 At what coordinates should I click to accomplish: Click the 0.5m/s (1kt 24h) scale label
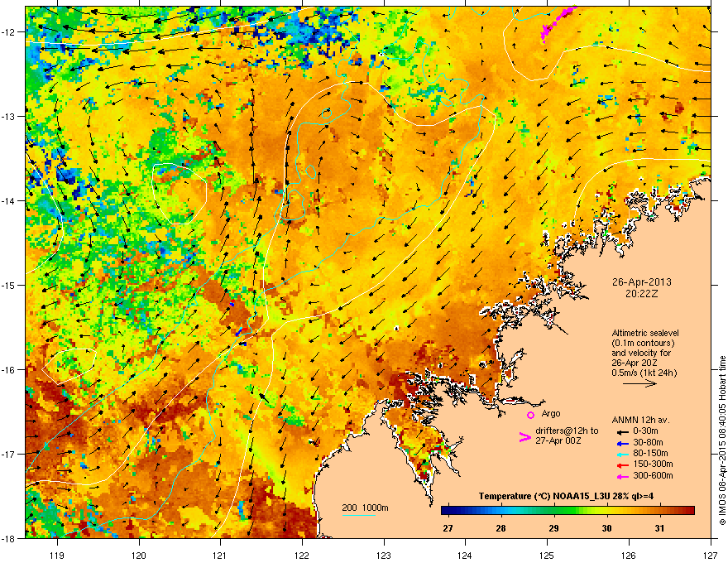(x=644, y=373)
